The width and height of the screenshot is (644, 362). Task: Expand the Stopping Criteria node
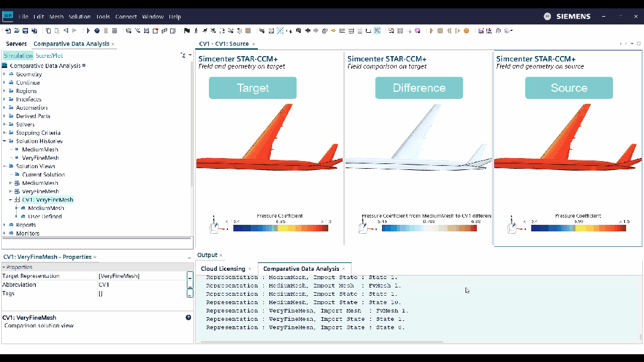5,132
